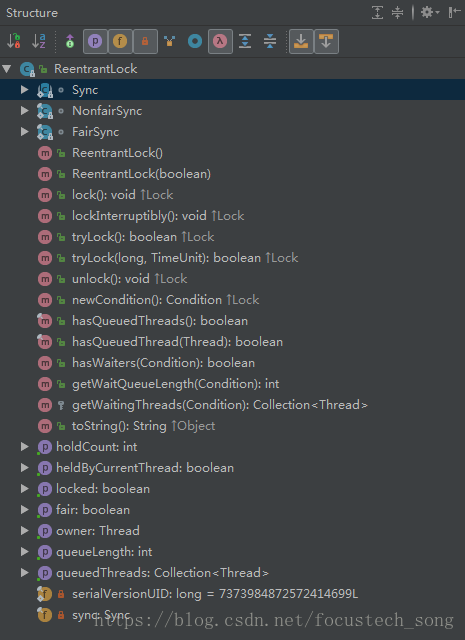Click Collapse All toolbar icon
The image size is (465, 640).
270,41
